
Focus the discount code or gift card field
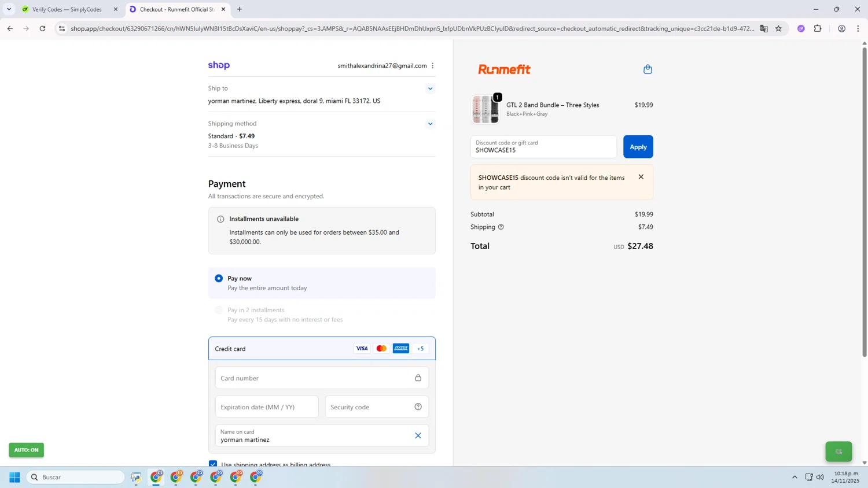[543, 147]
